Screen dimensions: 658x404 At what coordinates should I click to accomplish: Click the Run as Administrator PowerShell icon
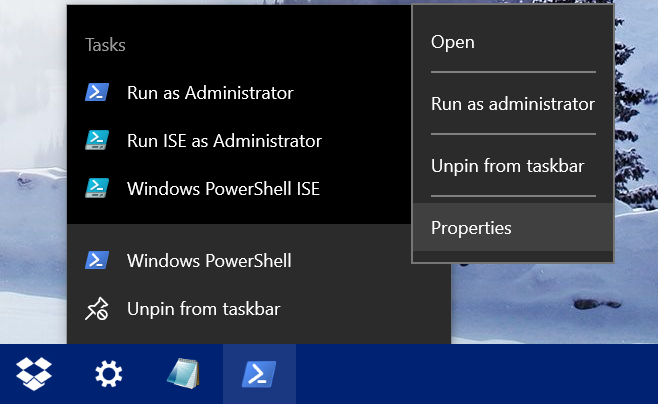97,92
